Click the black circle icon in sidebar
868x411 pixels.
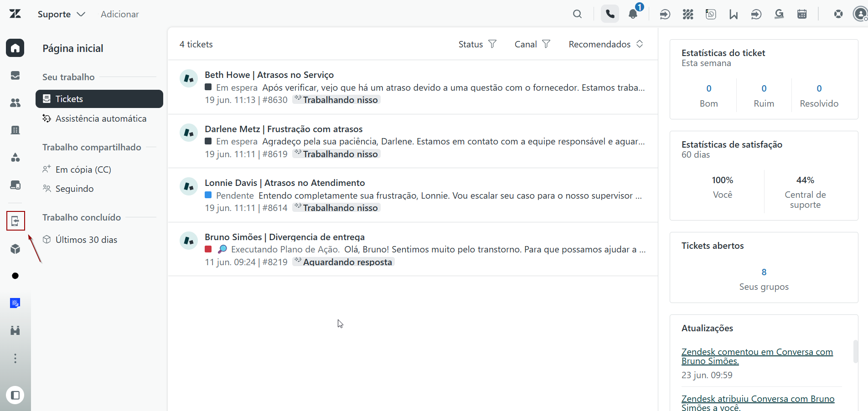[x=15, y=276]
